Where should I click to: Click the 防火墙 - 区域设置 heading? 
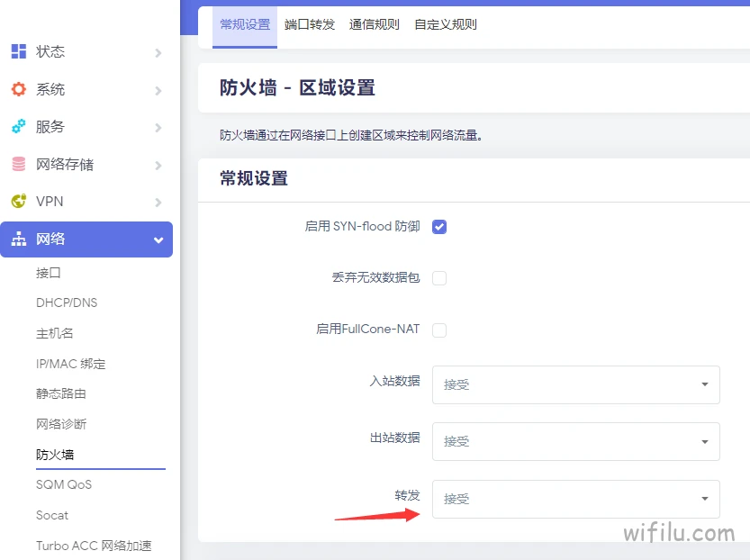[297, 88]
